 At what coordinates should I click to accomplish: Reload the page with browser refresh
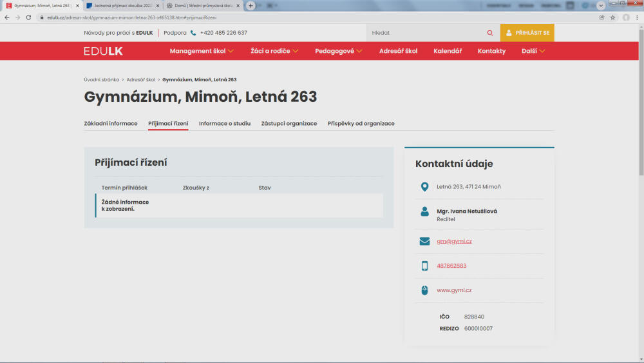tap(28, 17)
